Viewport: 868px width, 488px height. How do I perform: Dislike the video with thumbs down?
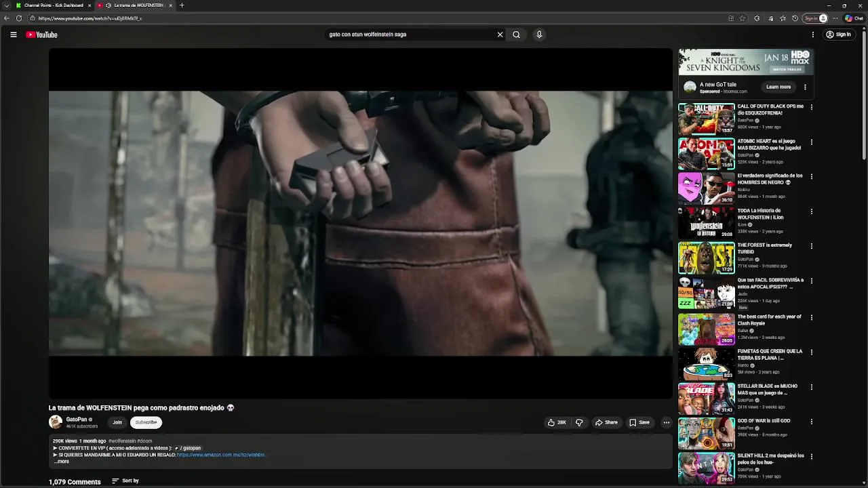click(x=579, y=422)
